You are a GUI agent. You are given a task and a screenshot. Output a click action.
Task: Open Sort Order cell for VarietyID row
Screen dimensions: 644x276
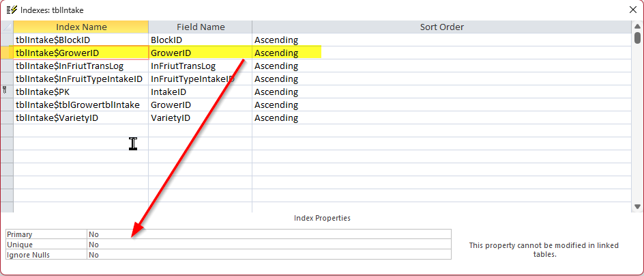pos(441,118)
